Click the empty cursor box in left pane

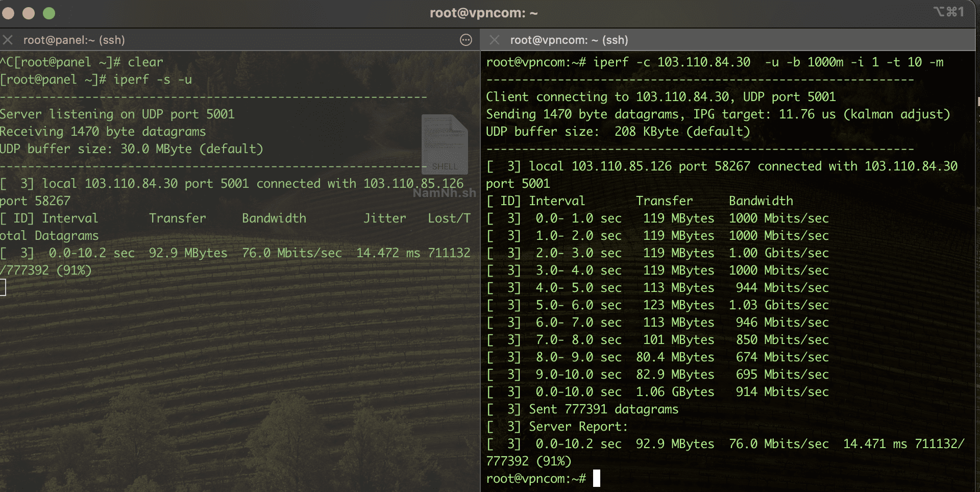point(3,287)
